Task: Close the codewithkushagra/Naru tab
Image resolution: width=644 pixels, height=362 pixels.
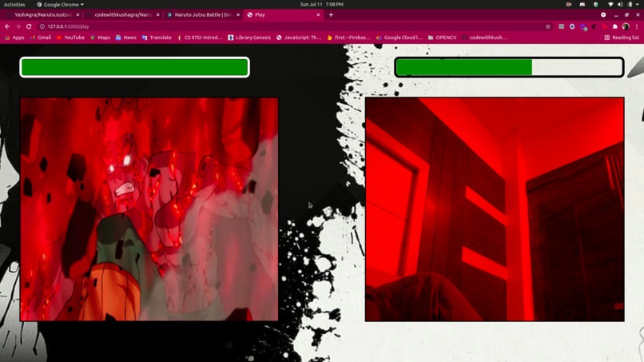Action: [x=157, y=15]
